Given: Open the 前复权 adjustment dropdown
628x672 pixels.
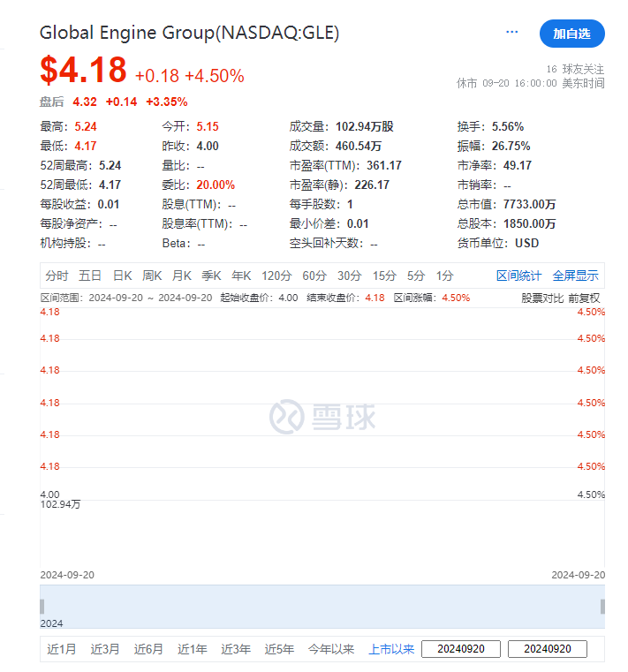Looking at the screenshot, I should coord(584,298).
